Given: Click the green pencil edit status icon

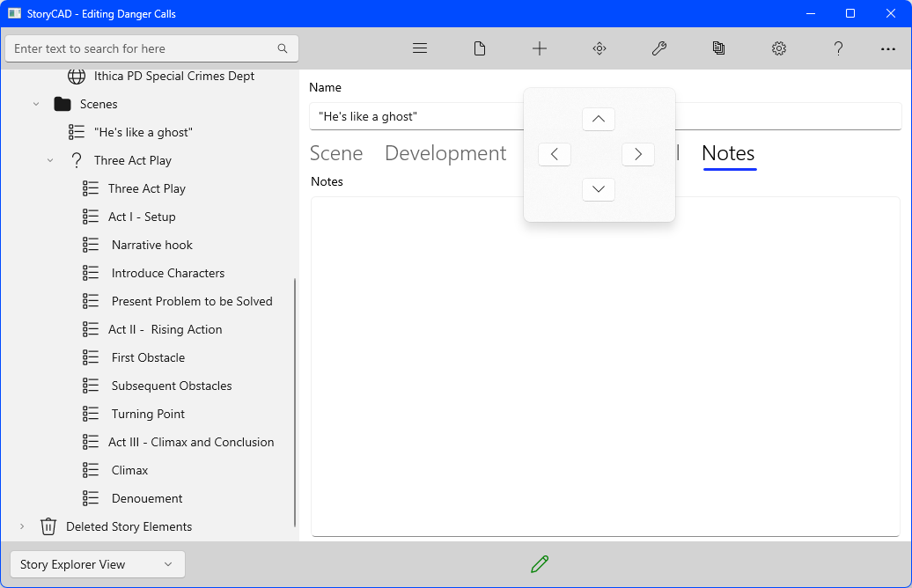Looking at the screenshot, I should click(x=540, y=564).
